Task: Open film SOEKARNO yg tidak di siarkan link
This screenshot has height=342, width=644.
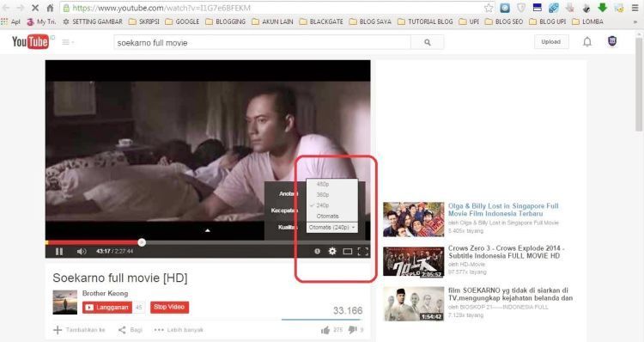Action: (x=510, y=294)
